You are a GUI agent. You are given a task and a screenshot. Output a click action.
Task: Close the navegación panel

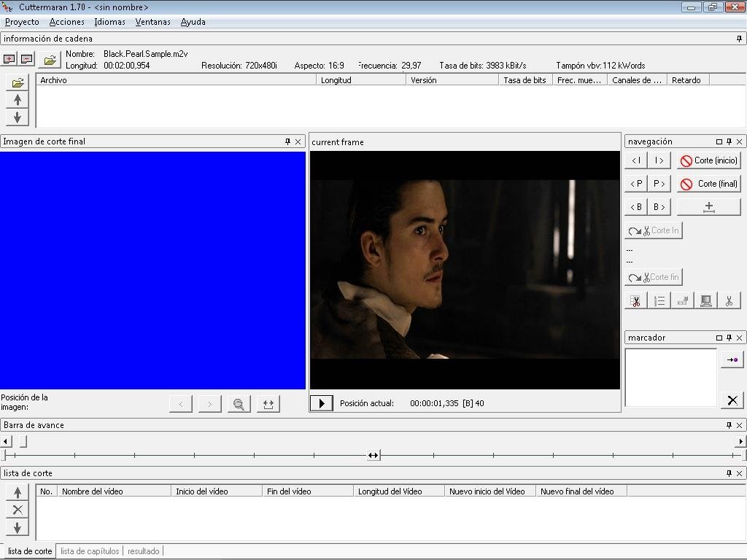740,142
